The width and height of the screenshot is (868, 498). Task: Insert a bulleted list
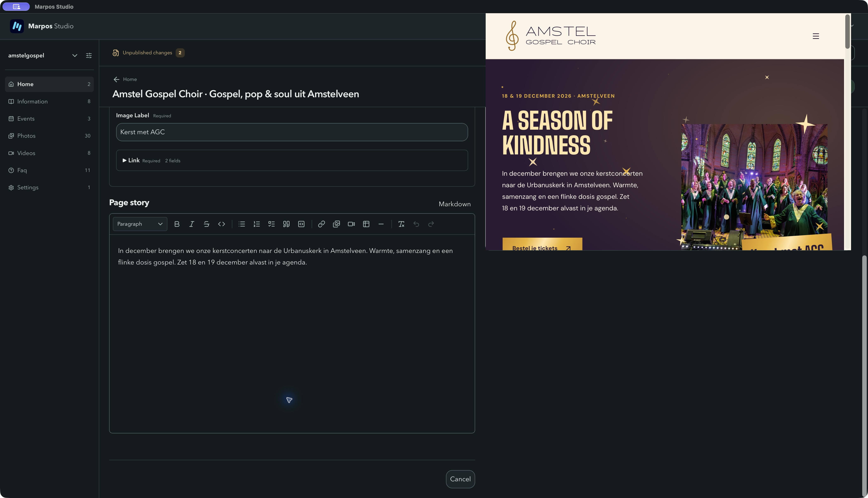[242, 224]
